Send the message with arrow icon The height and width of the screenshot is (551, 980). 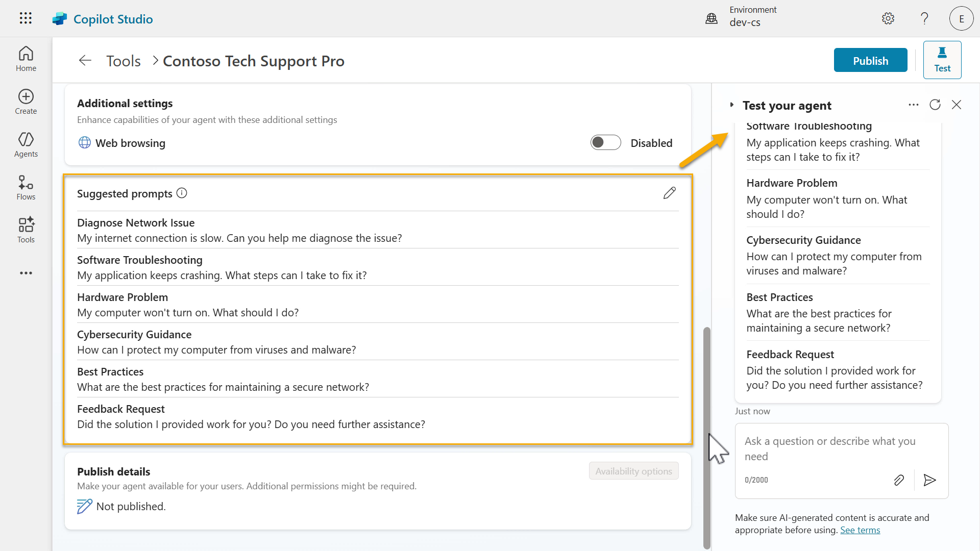click(x=929, y=480)
